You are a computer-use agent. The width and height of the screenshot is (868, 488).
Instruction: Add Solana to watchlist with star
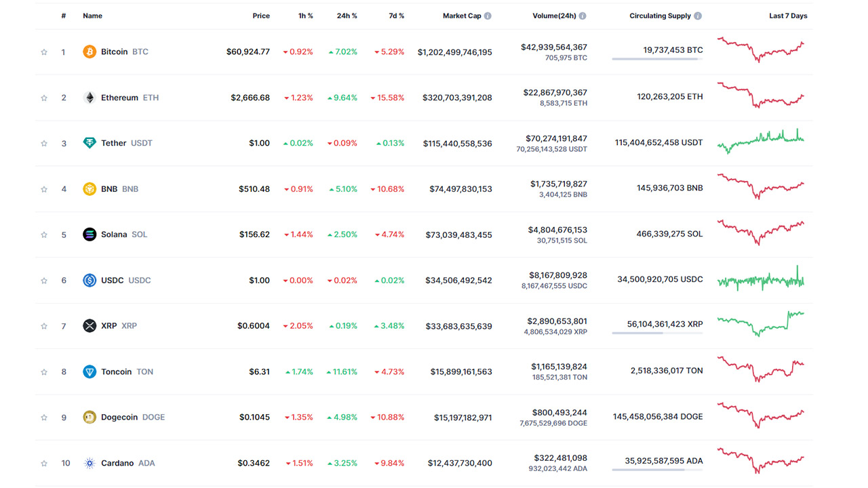click(44, 235)
